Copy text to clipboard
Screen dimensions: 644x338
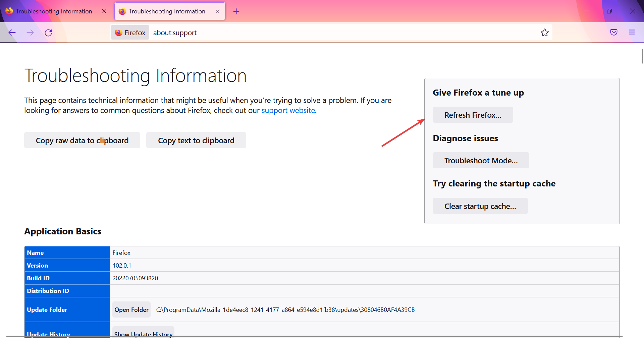pos(196,140)
